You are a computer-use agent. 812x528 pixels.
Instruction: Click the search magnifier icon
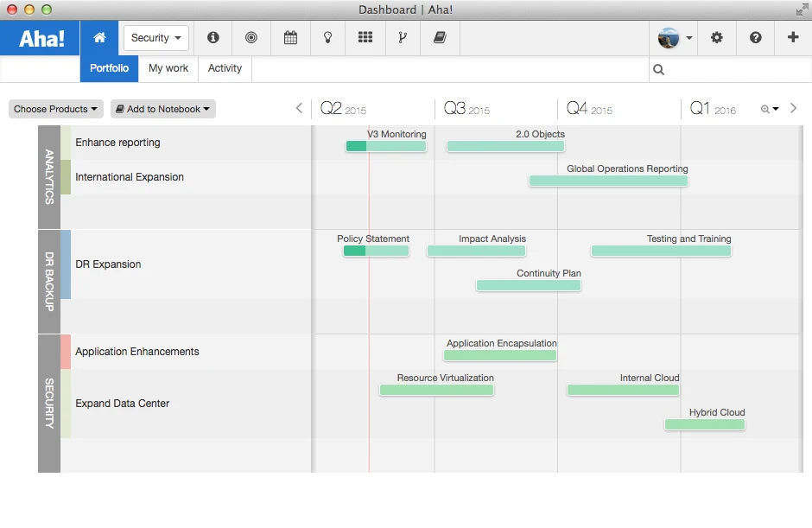pyautogui.click(x=659, y=69)
